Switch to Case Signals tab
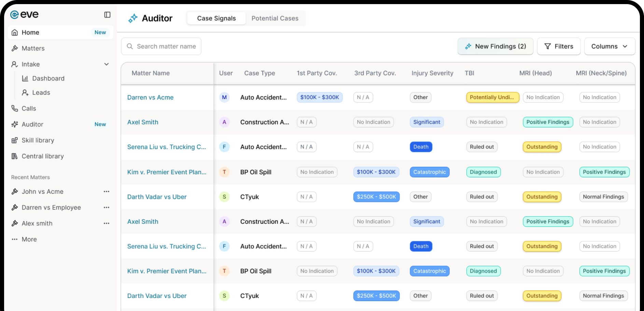 click(x=216, y=18)
